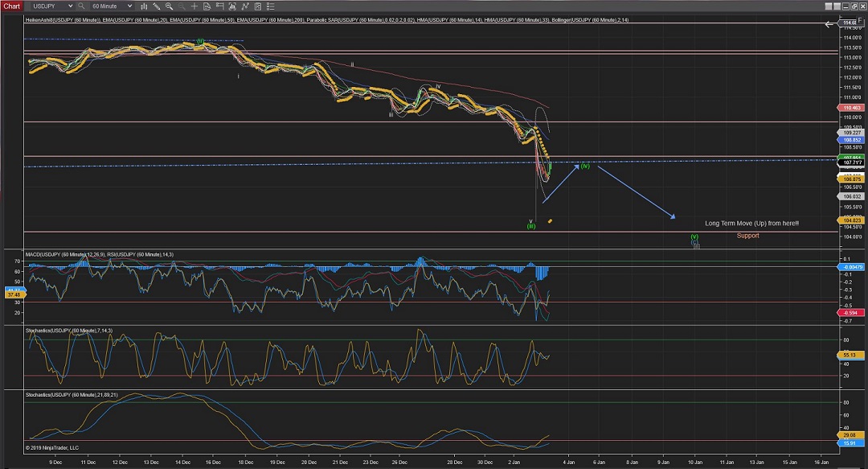Click the F fixed-scale button on price axis
The width and height of the screenshot is (868, 469).
tap(860, 20)
